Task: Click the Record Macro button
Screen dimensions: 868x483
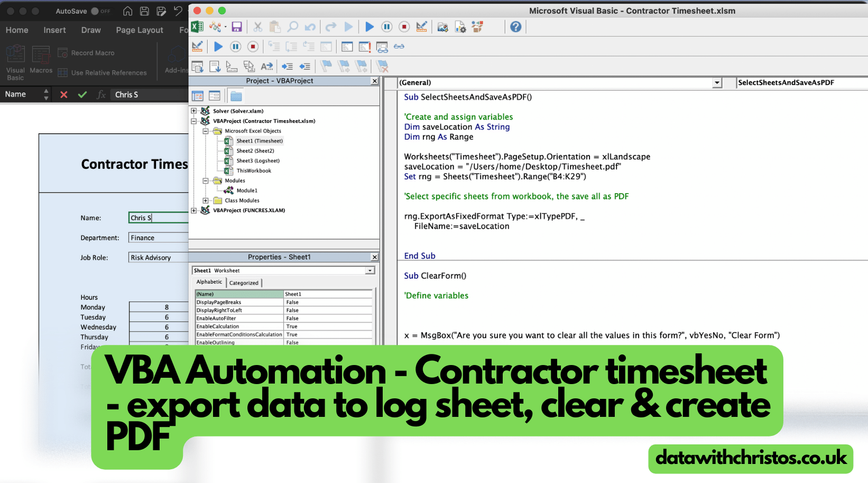Action: pos(86,52)
